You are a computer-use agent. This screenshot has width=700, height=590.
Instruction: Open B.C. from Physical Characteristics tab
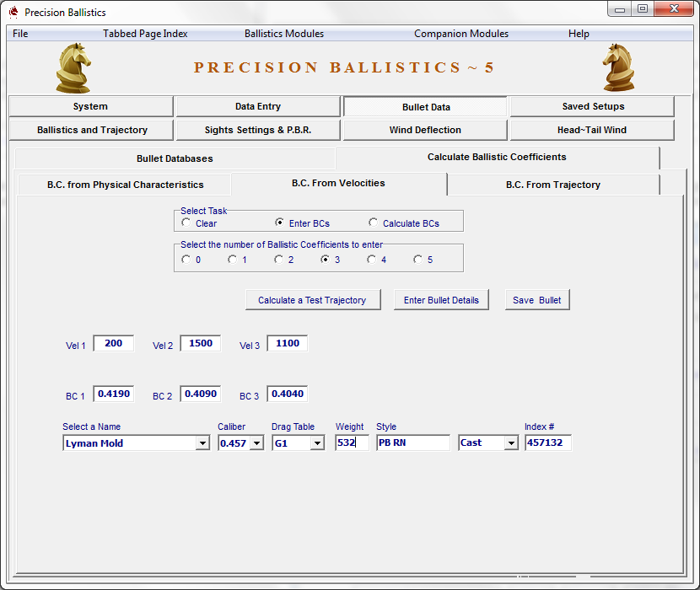pyautogui.click(x=125, y=185)
